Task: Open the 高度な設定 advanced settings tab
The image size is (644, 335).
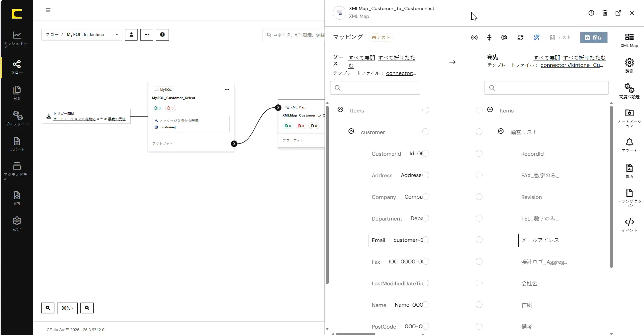Action: (x=629, y=91)
